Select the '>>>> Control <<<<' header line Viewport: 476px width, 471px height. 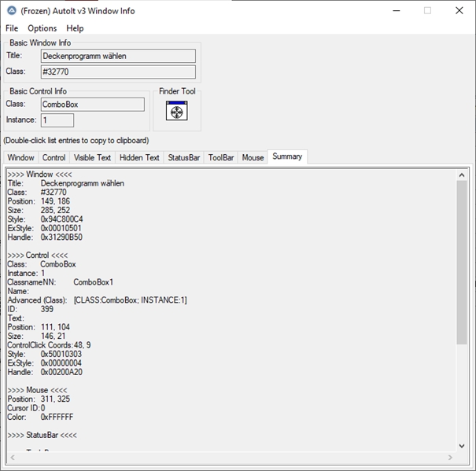[x=38, y=256]
